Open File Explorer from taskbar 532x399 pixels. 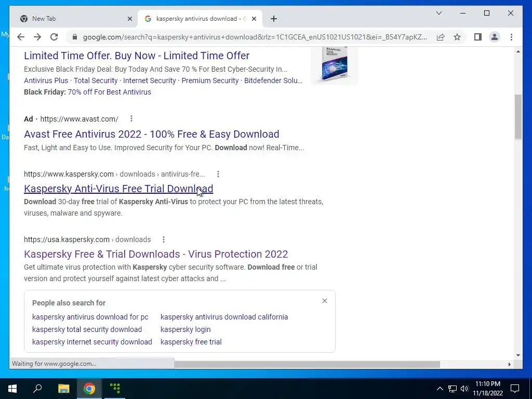coord(63,389)
